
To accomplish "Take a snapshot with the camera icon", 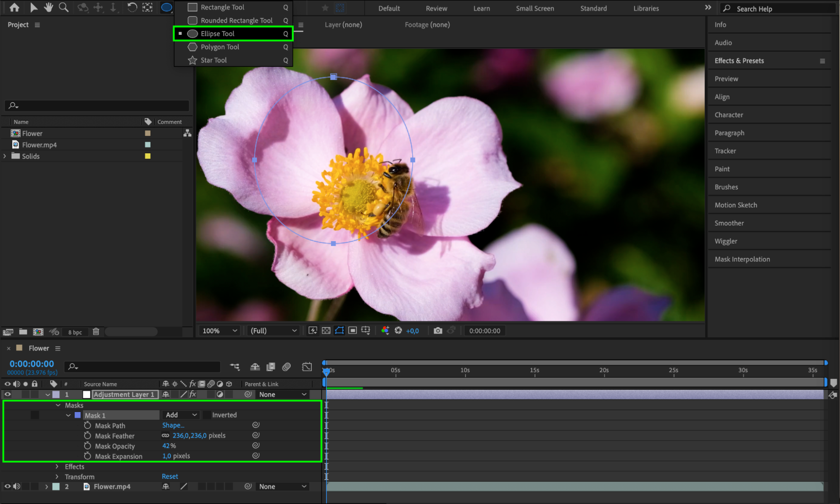I will pyautogui.click(x=438, y=331).
